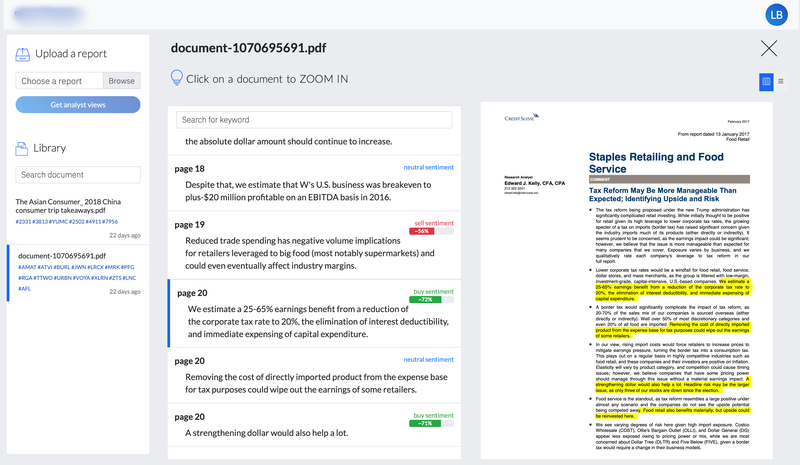Screen dimensions: 800x465
Task: Click the #LRCX tag
Action: pyautogui.click(x=96, y=267)
